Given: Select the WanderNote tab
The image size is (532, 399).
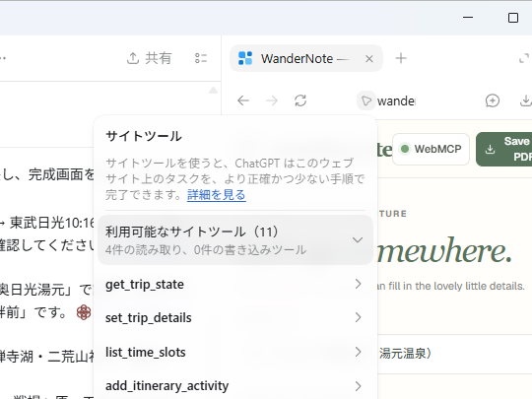Looking at the screenshot, I should [x=306, y=58].
